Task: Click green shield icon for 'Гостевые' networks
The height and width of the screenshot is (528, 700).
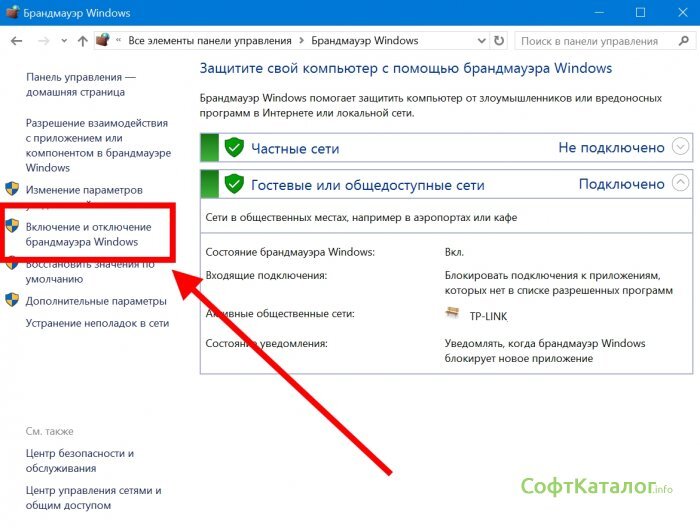Action: [234, 183]
